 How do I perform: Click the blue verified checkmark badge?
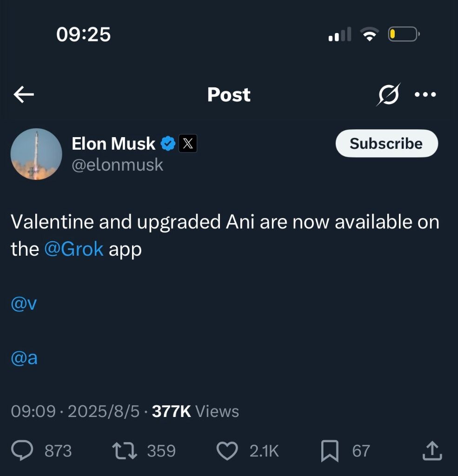pos(168,144)
